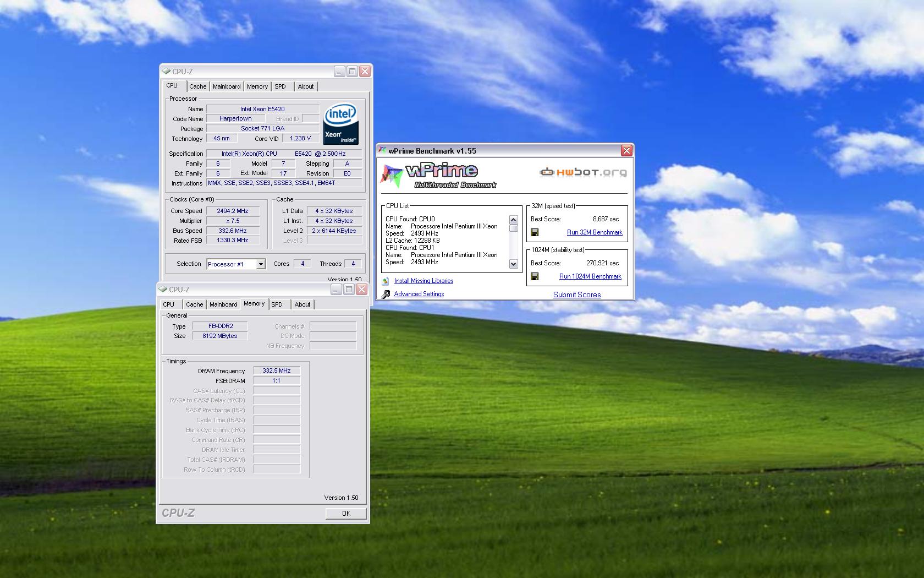Image resolution: width=924 pixels, height=578 pixels.
Task: Minimize the bottom CPU-Z window
Action: click(336, 289)
